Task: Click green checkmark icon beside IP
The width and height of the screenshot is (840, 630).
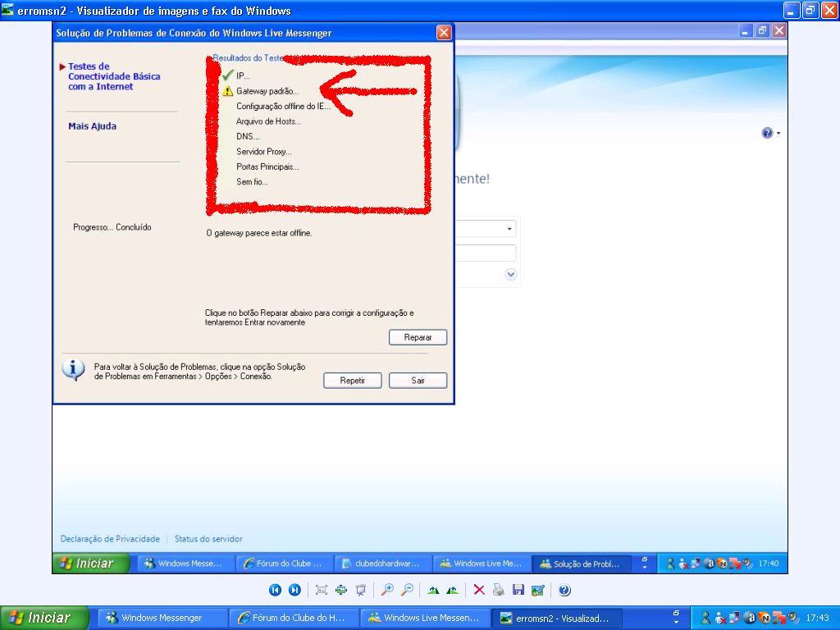Action: [x=228, y=75]
